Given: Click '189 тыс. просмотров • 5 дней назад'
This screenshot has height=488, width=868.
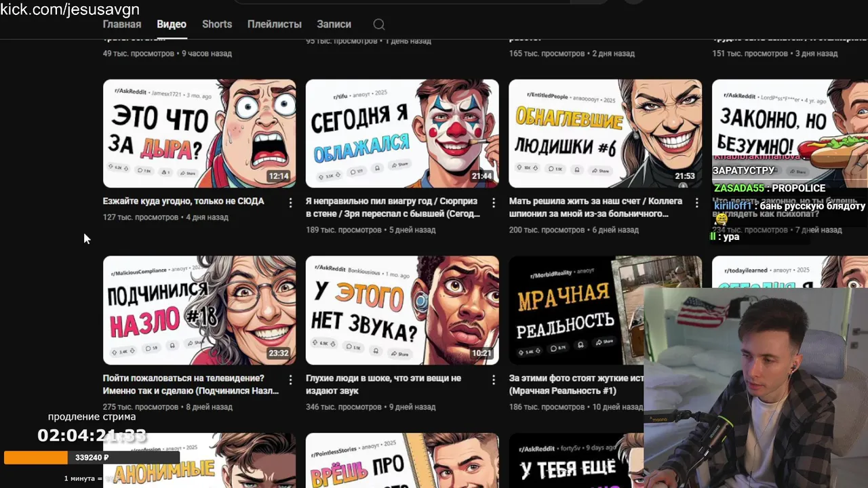Looking at the screenshot, I should point(370,230).
